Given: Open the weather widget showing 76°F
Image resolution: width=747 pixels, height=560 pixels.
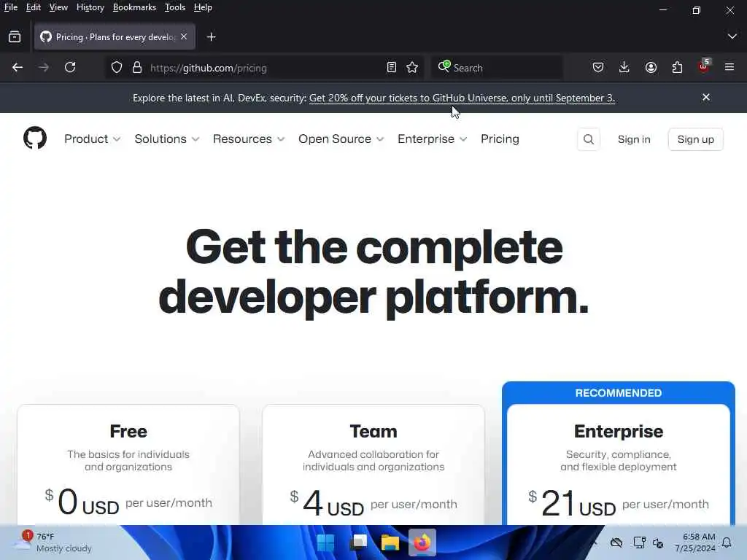Looking at the screenshot, I should (53, 542).
